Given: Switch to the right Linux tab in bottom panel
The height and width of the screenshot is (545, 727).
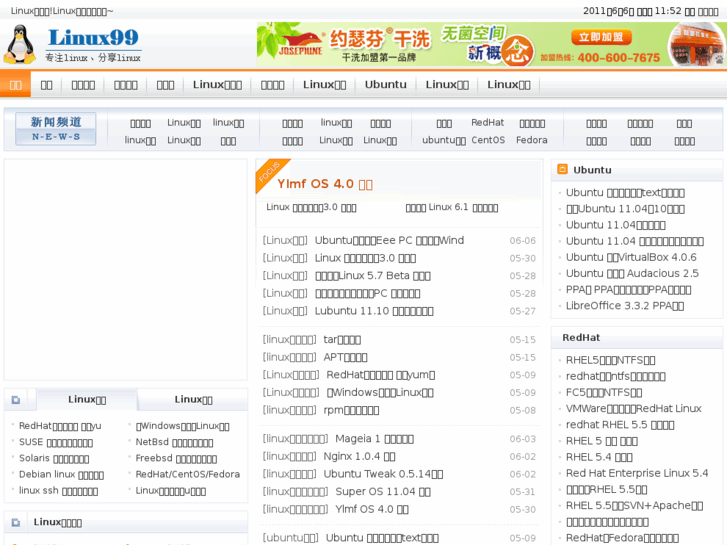Looking at the screenshot, I should (x=193, y=399).
